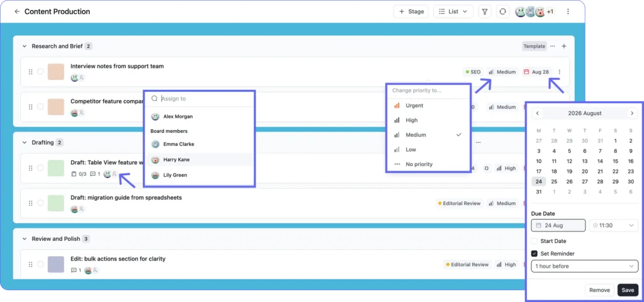
Task: Assign to Lily Green
Action: click(199, 175)
